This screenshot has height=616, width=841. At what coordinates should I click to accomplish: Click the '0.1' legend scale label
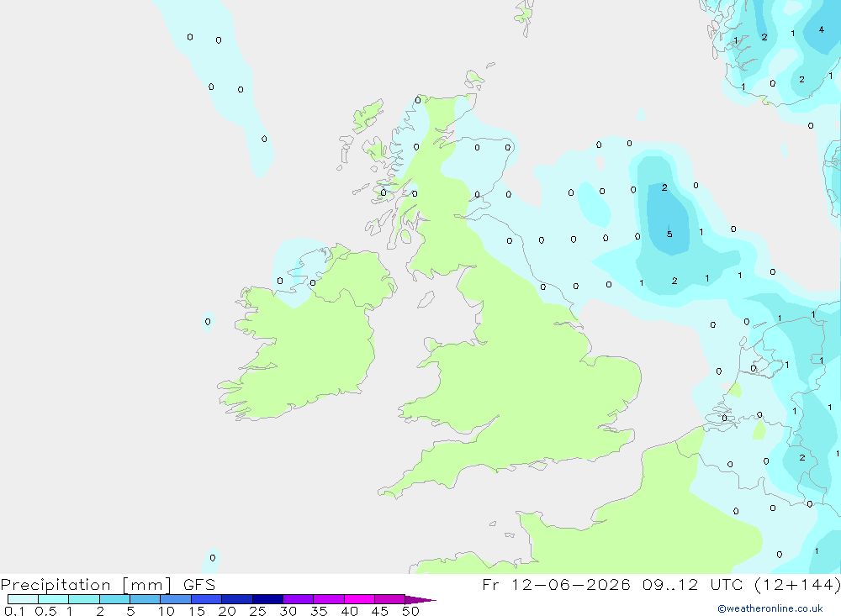14,611
